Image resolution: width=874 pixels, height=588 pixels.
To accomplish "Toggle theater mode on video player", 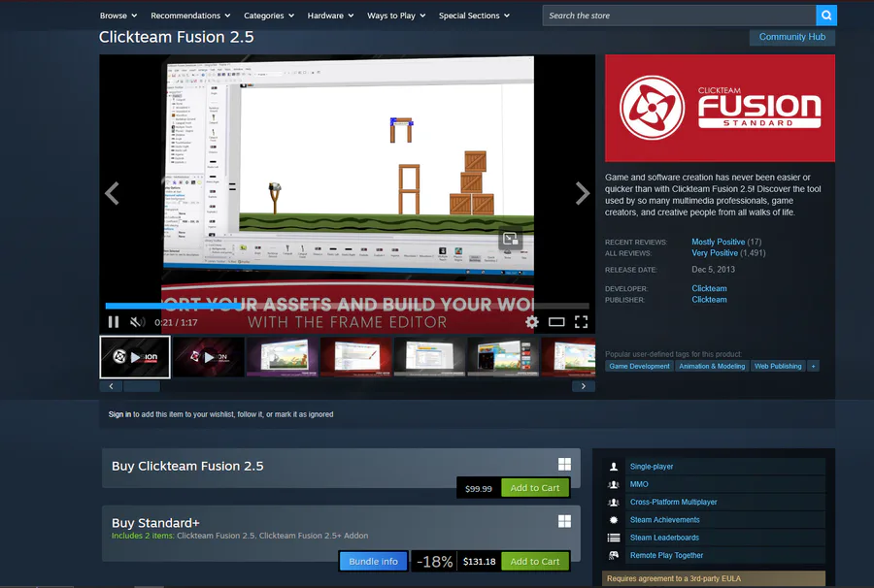I will coord(556,322).
